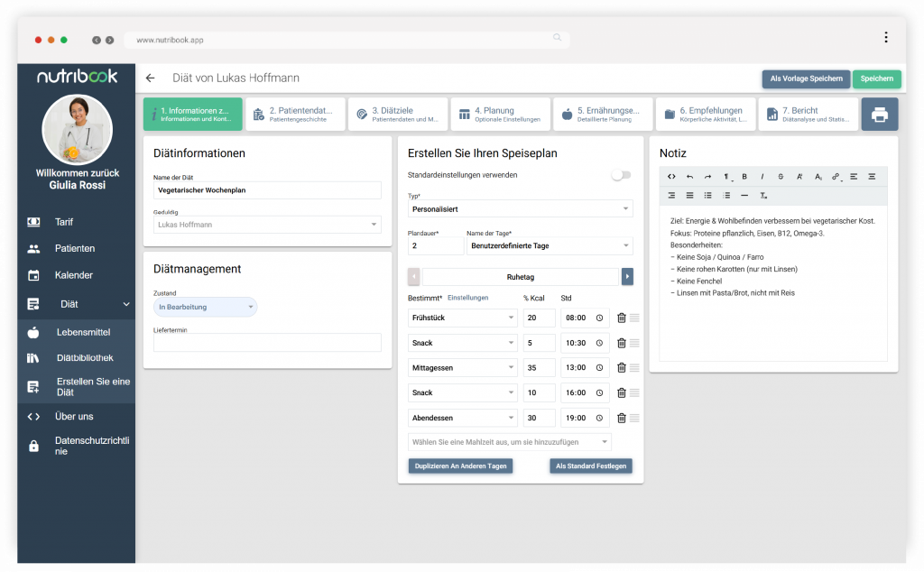The width and height of the screenshot is (924, 572).
Task: Delete the Frühstück meal row
Action: (x=621, y=318)
